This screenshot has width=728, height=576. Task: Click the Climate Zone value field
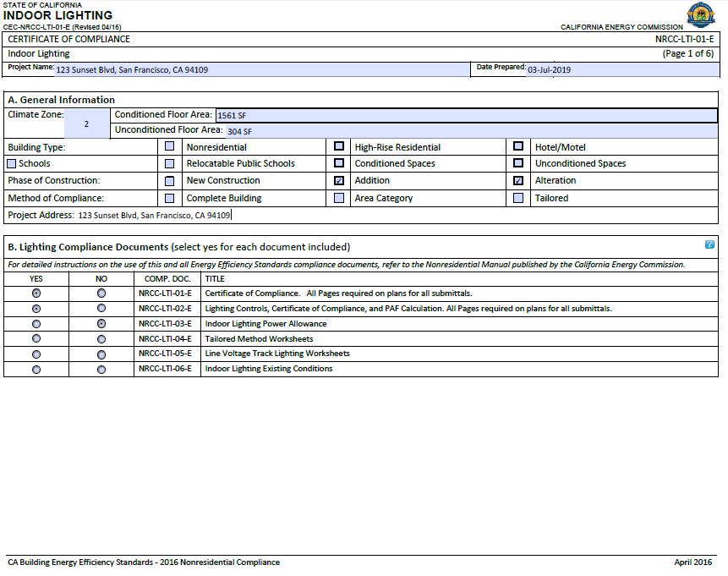(87, 124)
